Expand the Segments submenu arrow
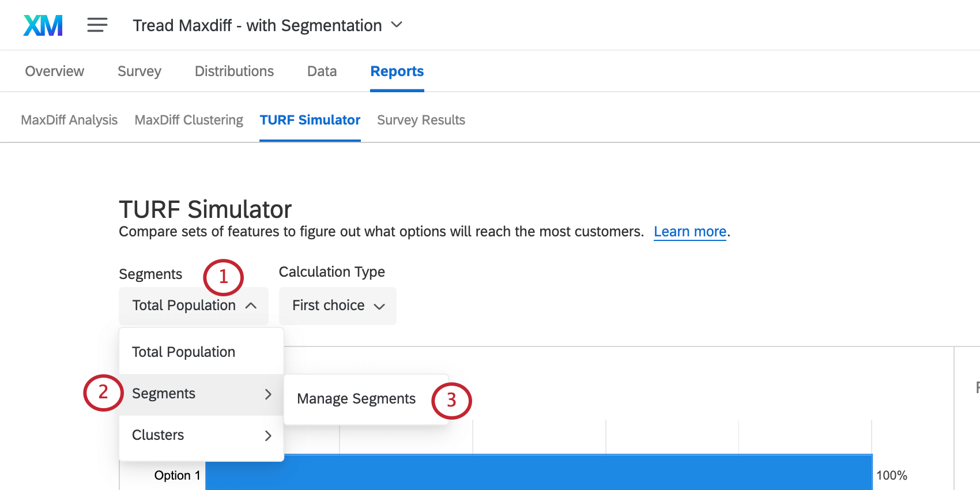 coord(268,394)
